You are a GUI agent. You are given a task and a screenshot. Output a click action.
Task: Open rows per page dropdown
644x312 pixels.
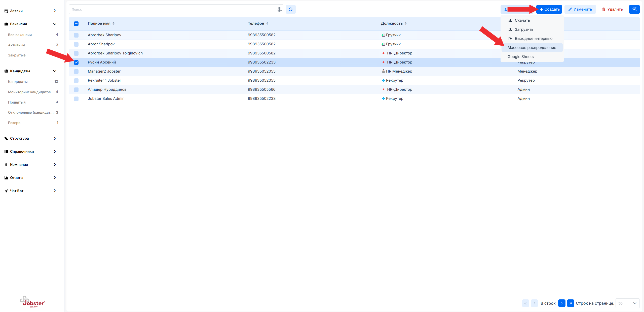pyautogui.click(x=627, y=303)
